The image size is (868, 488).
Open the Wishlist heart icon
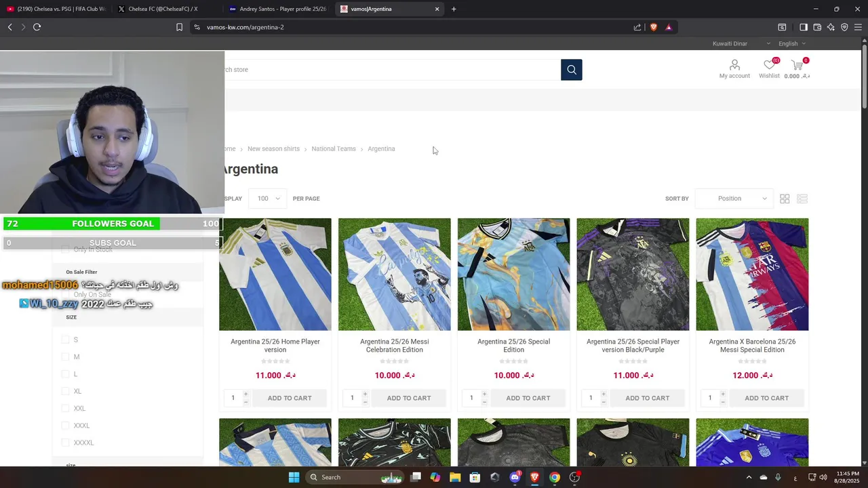[x=769, y=65]
